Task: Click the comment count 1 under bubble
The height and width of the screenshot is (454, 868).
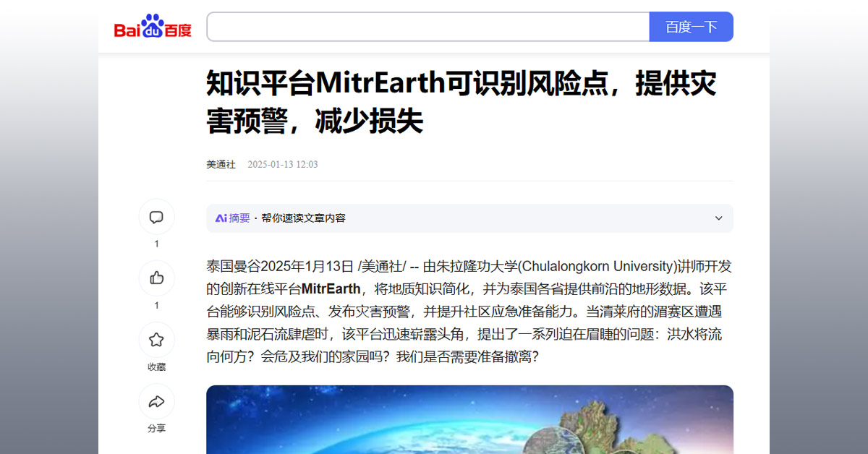Action: click(156, 244)
